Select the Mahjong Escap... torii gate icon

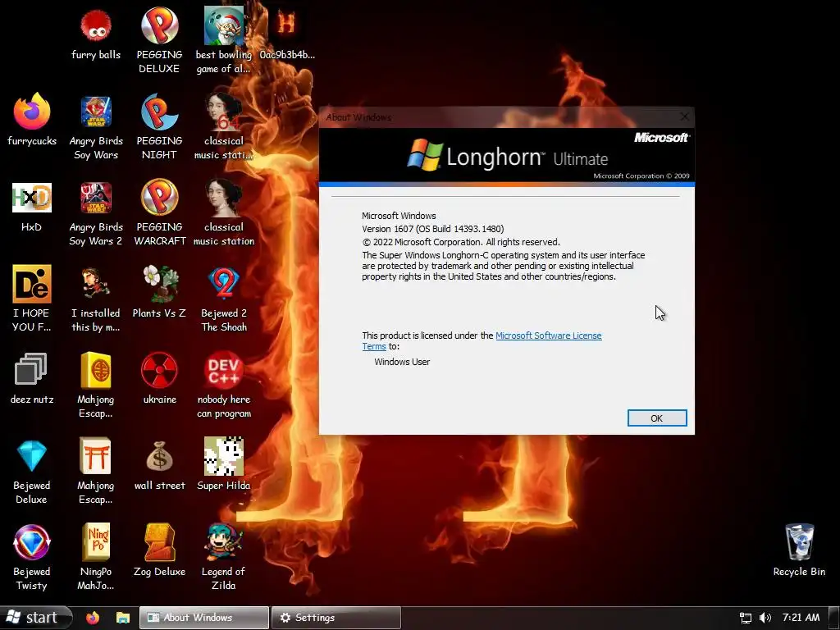pos(96,472)
